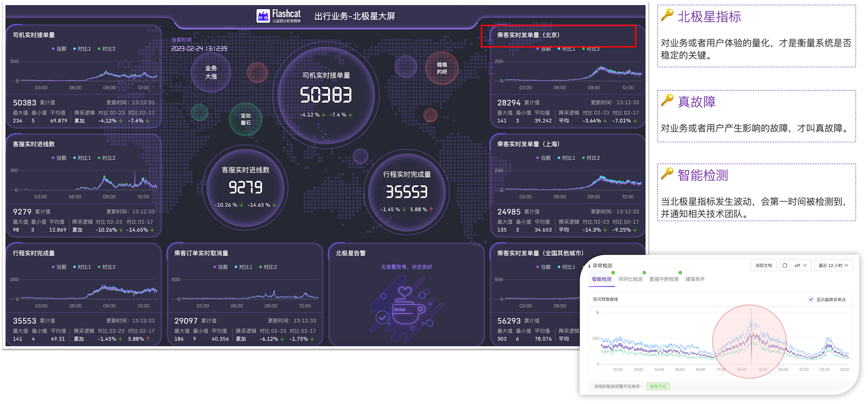Click the 乘客订单实时取消量 panel title

(201, 253)
